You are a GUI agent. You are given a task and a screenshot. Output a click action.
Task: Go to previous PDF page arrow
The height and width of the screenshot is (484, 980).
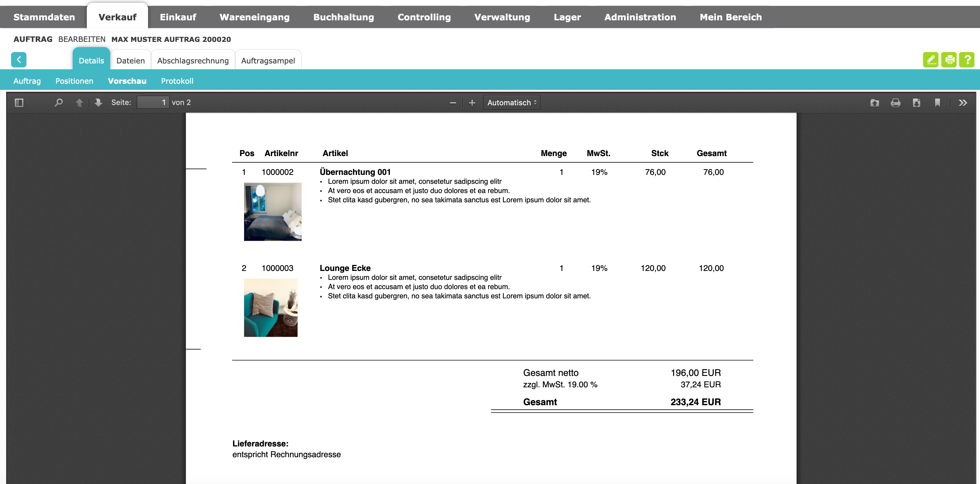coord(79,102)
